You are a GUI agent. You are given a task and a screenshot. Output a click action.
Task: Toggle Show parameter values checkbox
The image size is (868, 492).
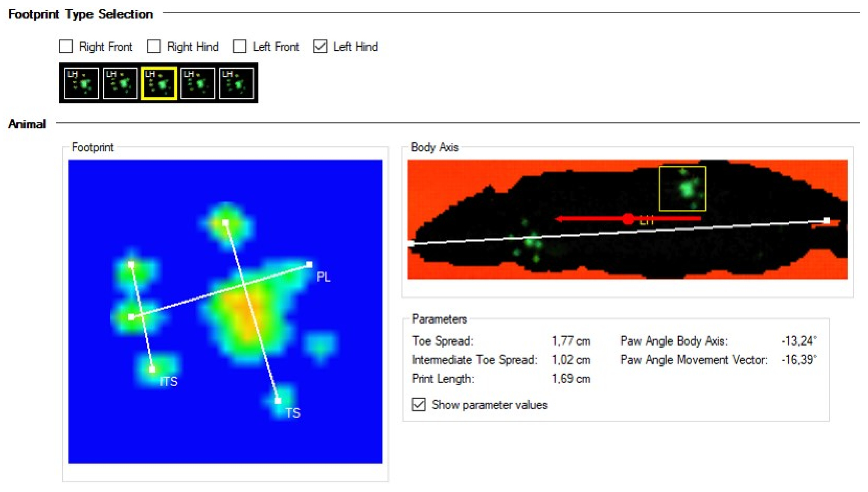[419, 404]
